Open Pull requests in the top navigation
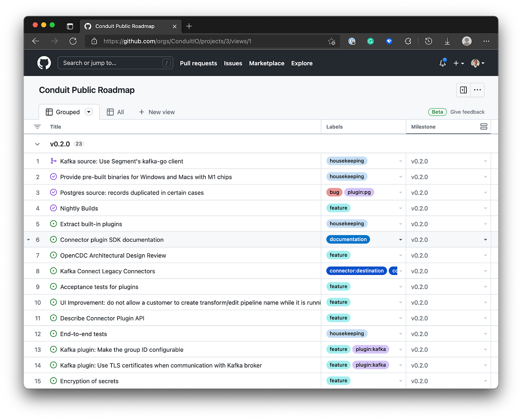Screen dimensions: 522x420 [x=198, y=63]
